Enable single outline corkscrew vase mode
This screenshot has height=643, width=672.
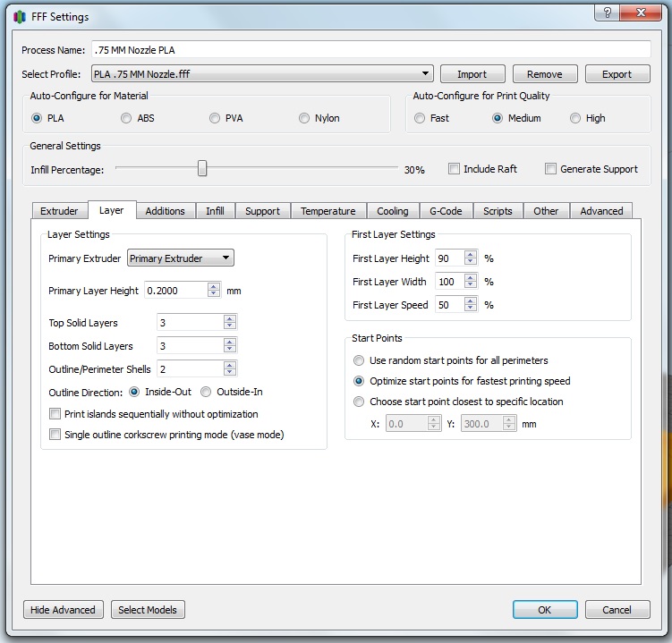coord(55,435)
